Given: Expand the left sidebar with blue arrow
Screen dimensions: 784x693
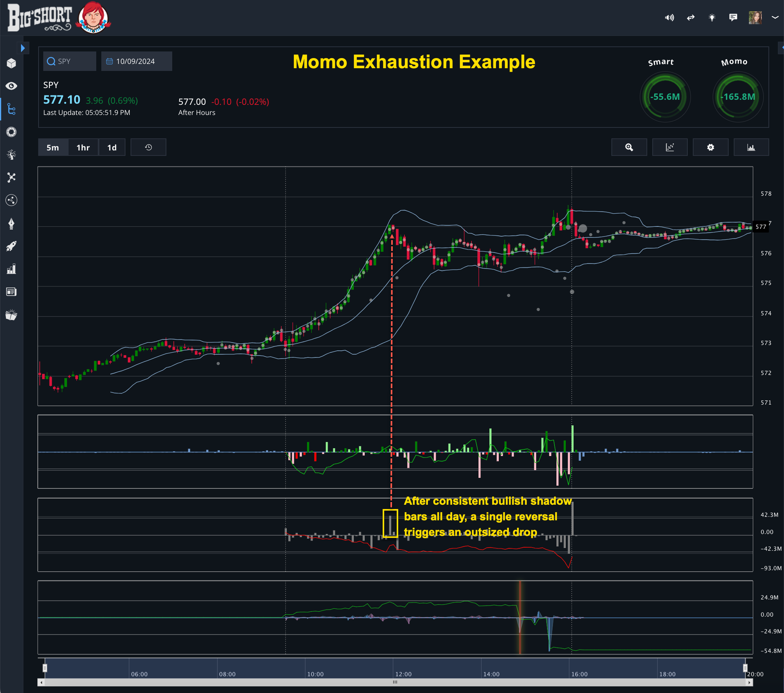Looking at the screenshot, I should coord(23,48).
